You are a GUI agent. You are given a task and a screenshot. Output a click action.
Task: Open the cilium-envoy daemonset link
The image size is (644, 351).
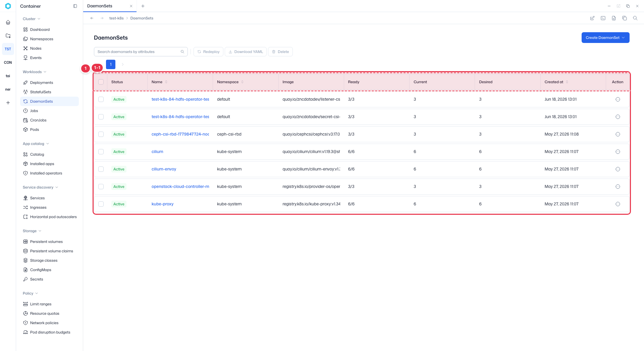pyautogui.click(x=164, y=169)
